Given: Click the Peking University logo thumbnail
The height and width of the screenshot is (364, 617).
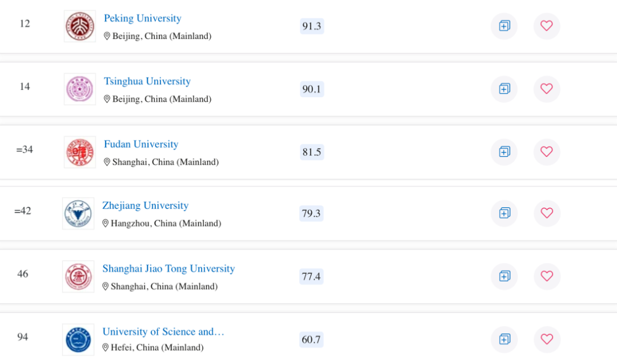Looking at the screenshot, I should pos(80,26).
